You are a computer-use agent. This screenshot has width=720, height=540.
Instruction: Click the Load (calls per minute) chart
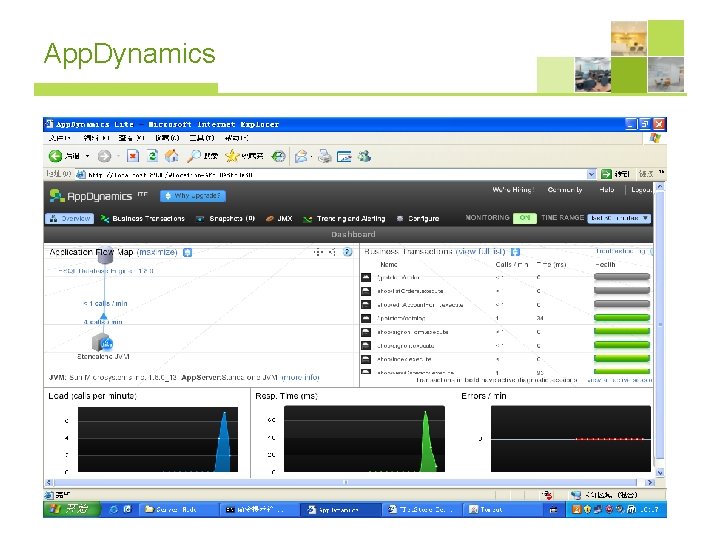158,439
